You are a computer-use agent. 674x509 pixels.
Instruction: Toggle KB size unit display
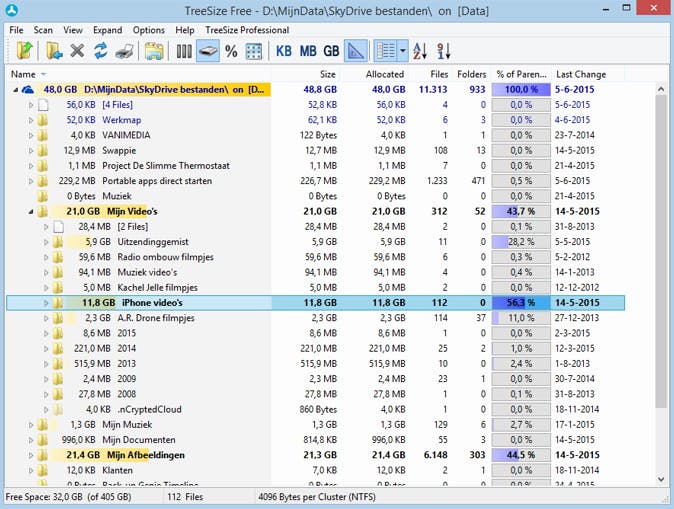pyautogui.click(x=284, y=50)
